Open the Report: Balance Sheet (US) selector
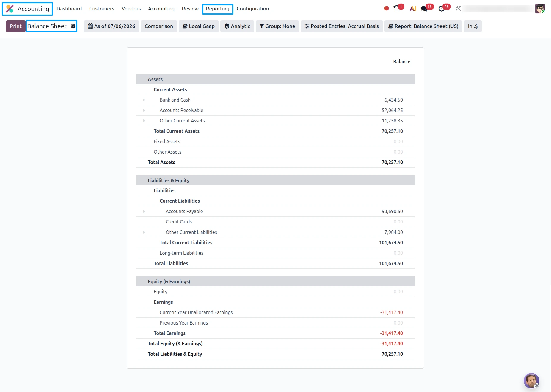Viewport: 551px width, 392px height. (x=423, y=26)
